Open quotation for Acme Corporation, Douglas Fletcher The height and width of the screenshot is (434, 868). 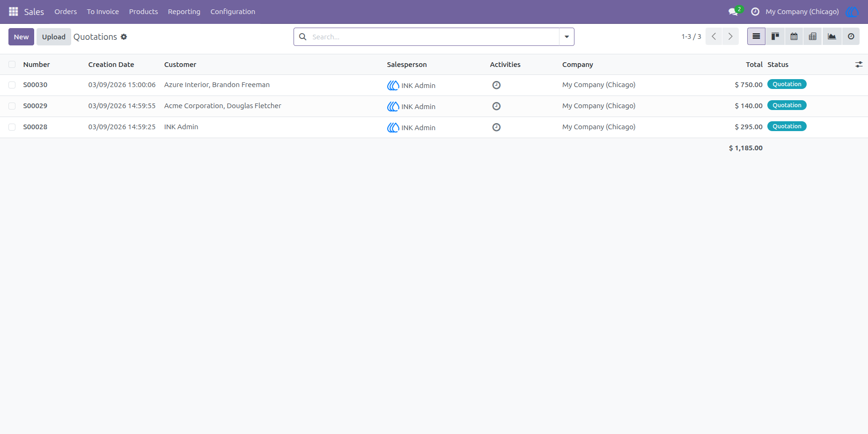pos(222,106)
